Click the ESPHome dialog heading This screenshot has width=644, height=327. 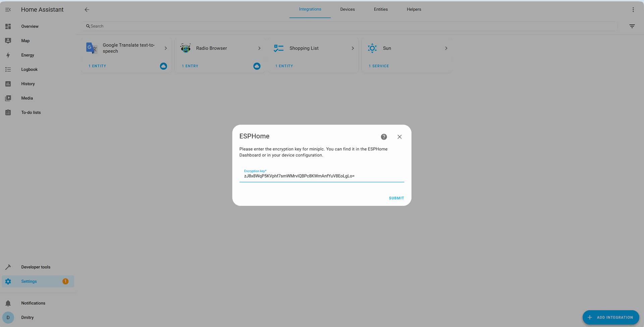tap(254, 136)
